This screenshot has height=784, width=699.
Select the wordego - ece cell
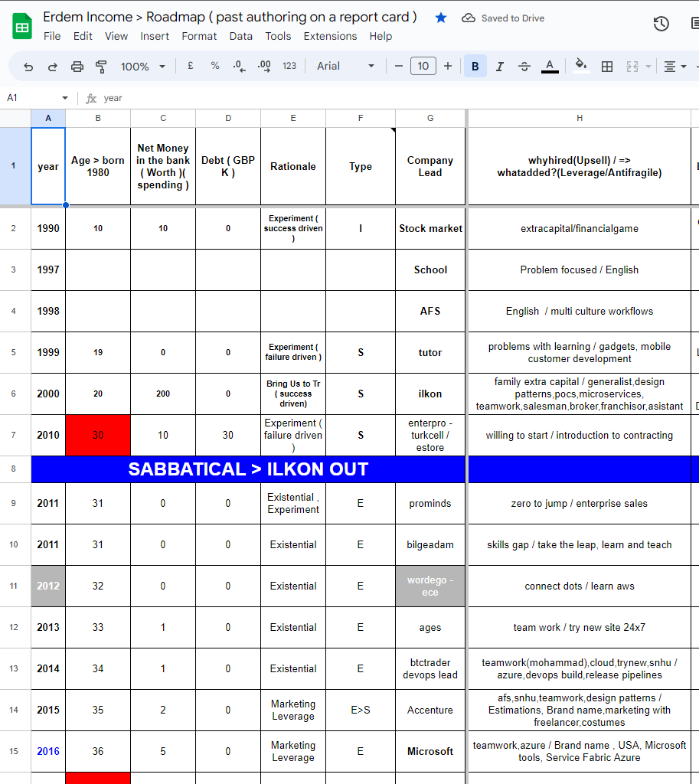point(430,586)
